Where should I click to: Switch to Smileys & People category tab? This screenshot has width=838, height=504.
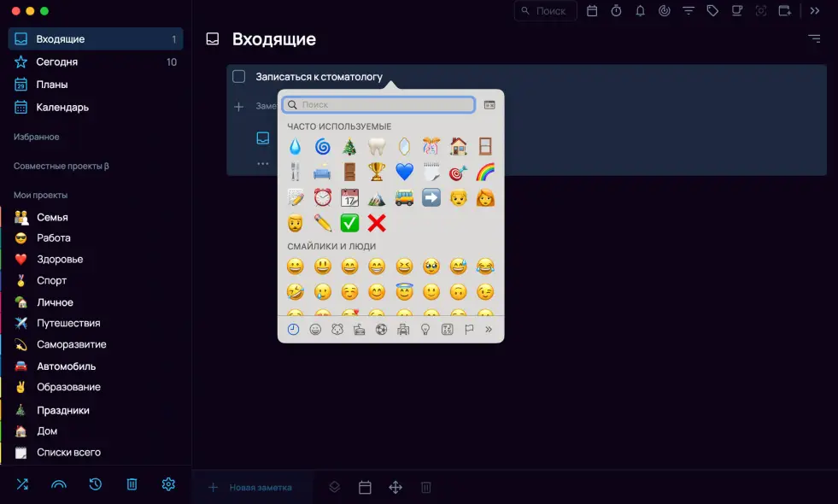tap(315, 330)
